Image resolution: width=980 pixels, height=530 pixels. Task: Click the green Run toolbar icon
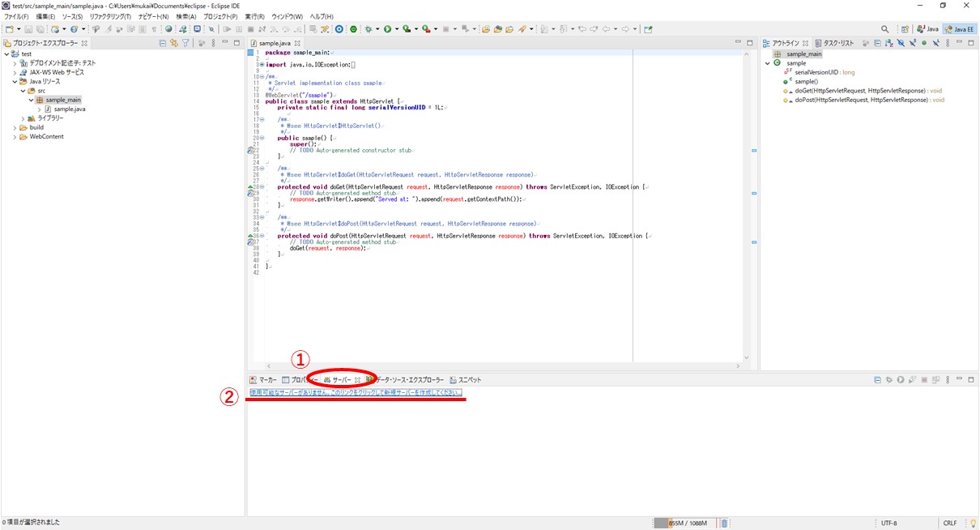386,29
